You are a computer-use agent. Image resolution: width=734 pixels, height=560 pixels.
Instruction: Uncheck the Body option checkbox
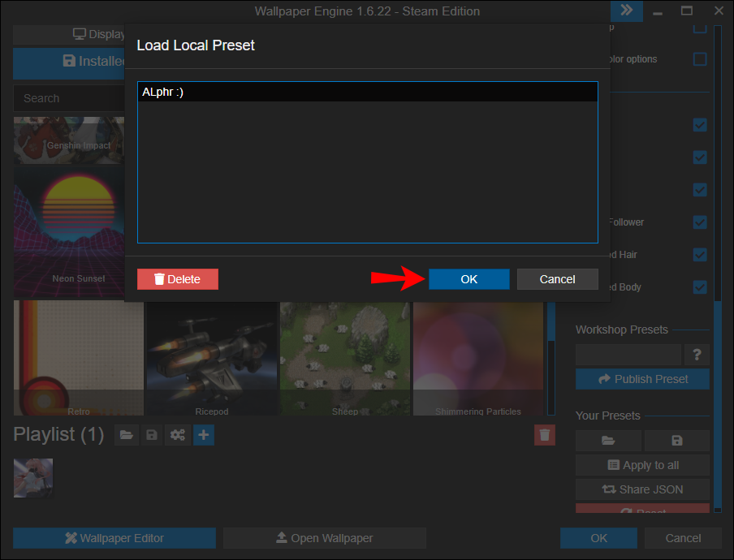pyautogui.click(x=700, y=287)
